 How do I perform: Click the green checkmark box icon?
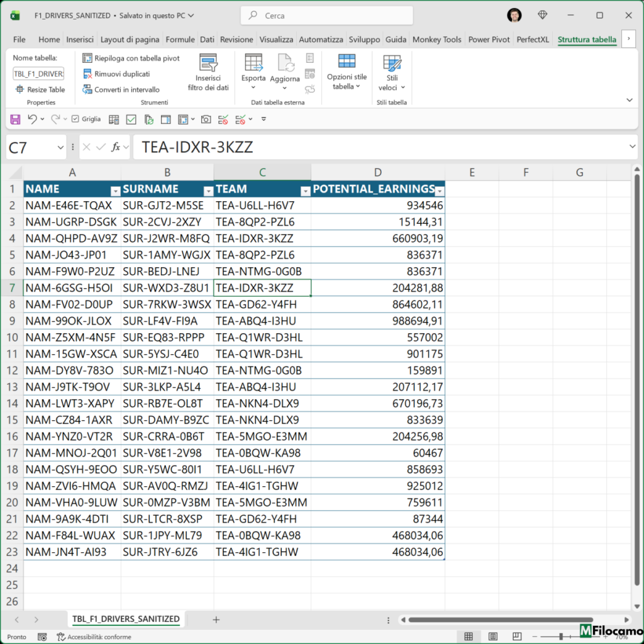click(x=131, y=119)
